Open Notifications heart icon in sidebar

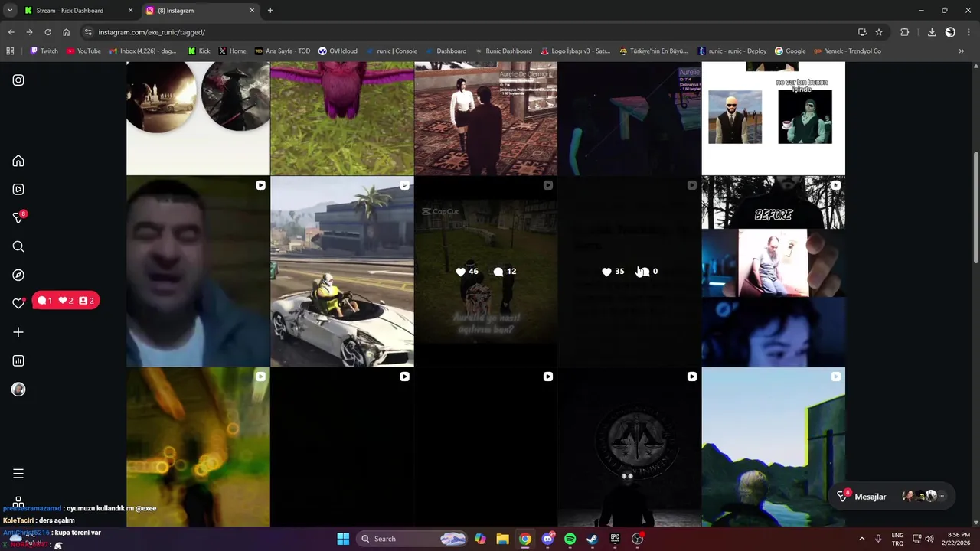[18, 304]
